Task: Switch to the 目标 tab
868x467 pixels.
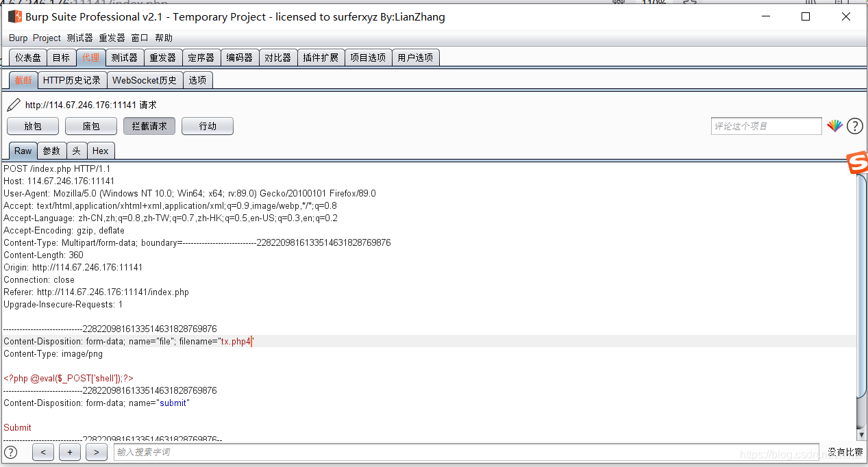Action: (61, 58)
